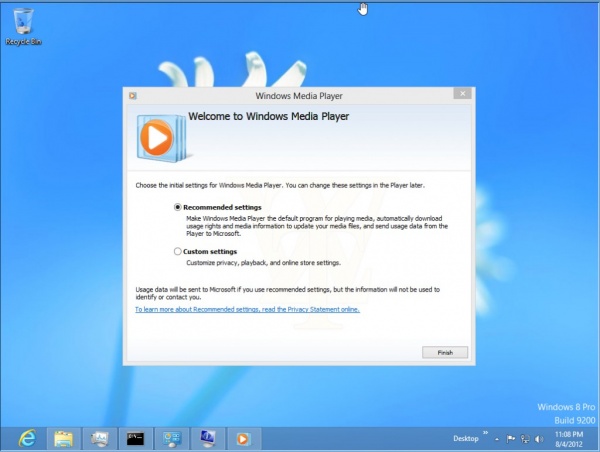This screenshot has width=600, height=452.
Task: Open the Privacy Statement online link
Action: 247,309
